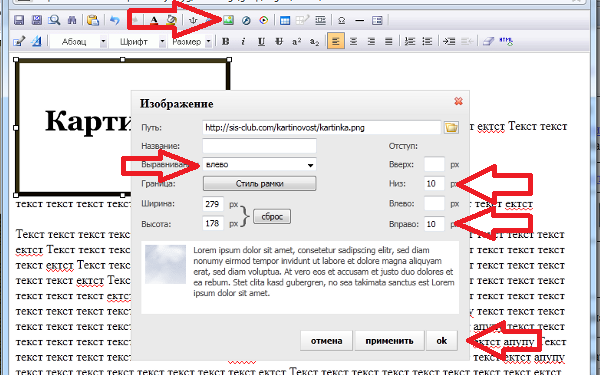Viewport: 600px width, 375px height.
Task: Open the preview magnifier icon
Action: coord(54,20)
